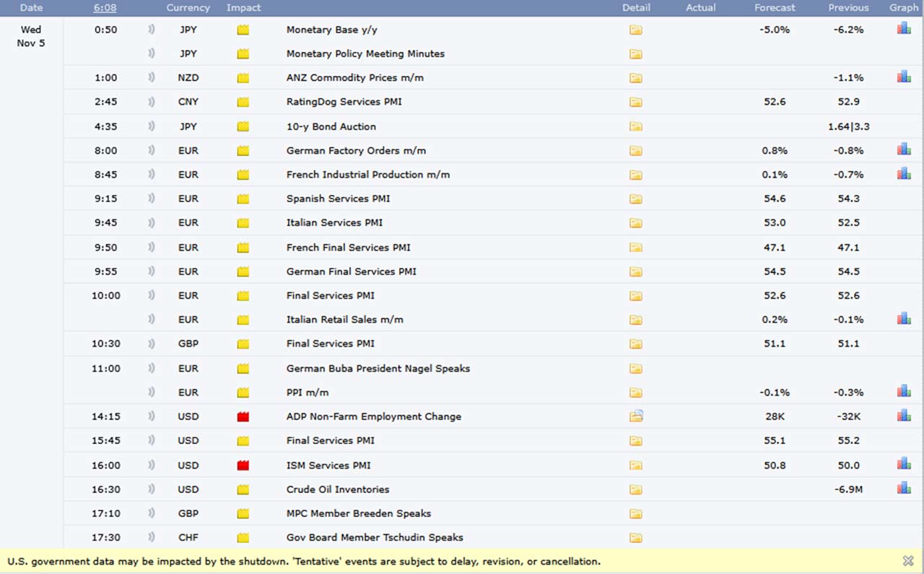924x574 pixels.
Task: Open the graph icon for ANZ Commodity Prices
Action: [x=903, y=74]
